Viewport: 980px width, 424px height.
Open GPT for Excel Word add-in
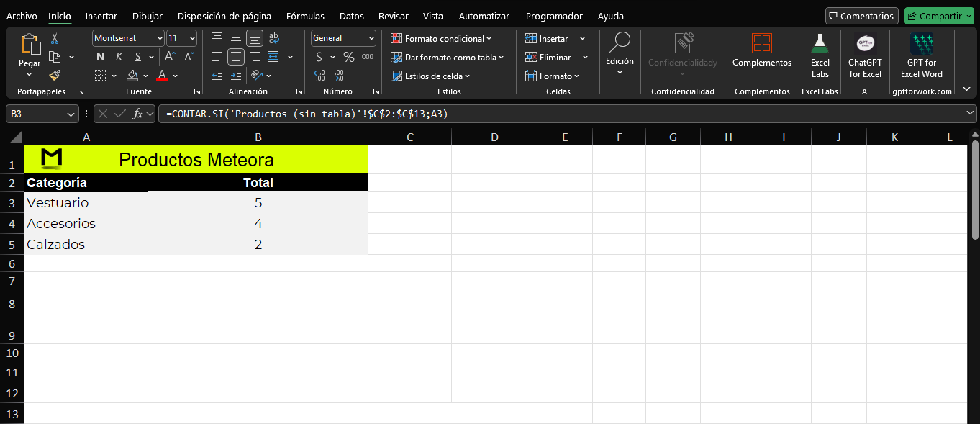click(922, 55)
